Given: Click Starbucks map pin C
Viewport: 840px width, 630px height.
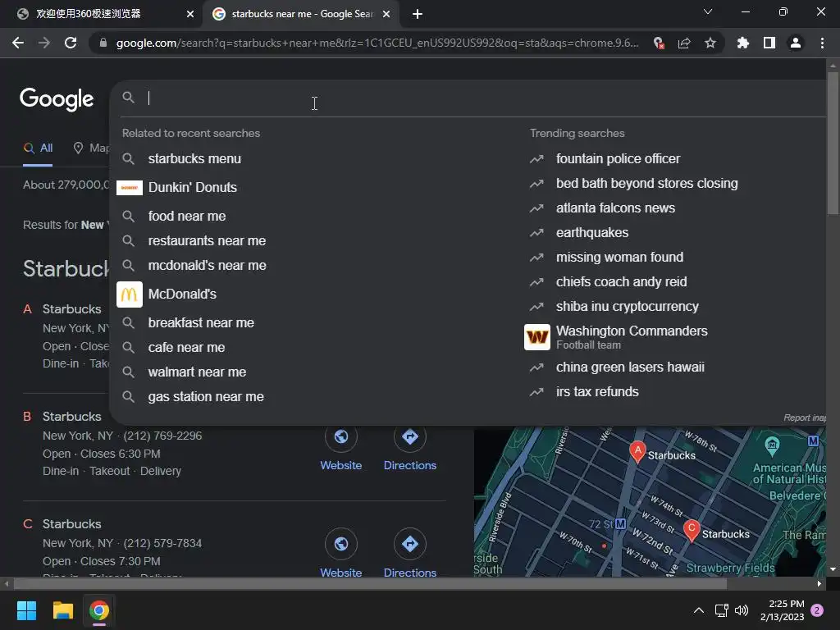Looking at the screenshot, I should click(x=691, y=531).
